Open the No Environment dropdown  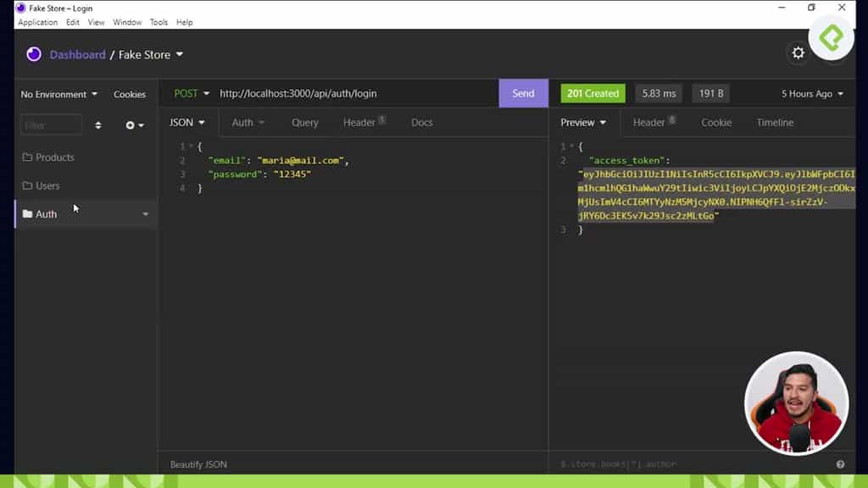(54, 94)
